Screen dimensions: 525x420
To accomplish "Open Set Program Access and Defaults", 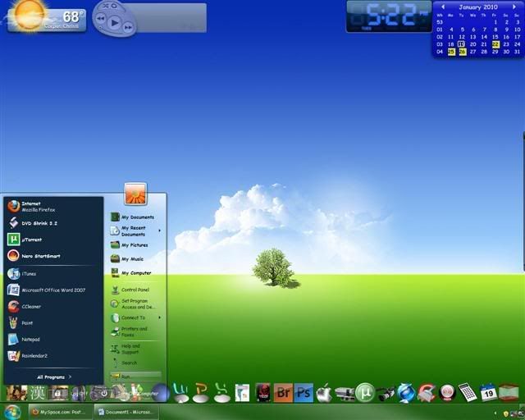I will click(x=135, y=304).
